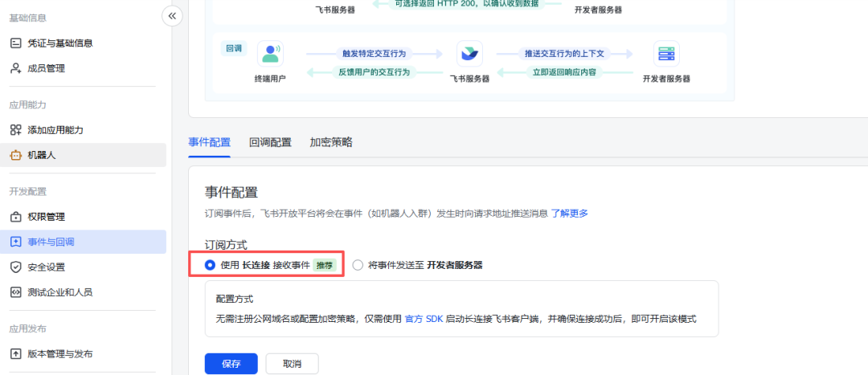Image resolution: width=868 pixels, height=375 pixels.
Task: Switch to the 事件配置 tab
Action: (x=209, y=142)
